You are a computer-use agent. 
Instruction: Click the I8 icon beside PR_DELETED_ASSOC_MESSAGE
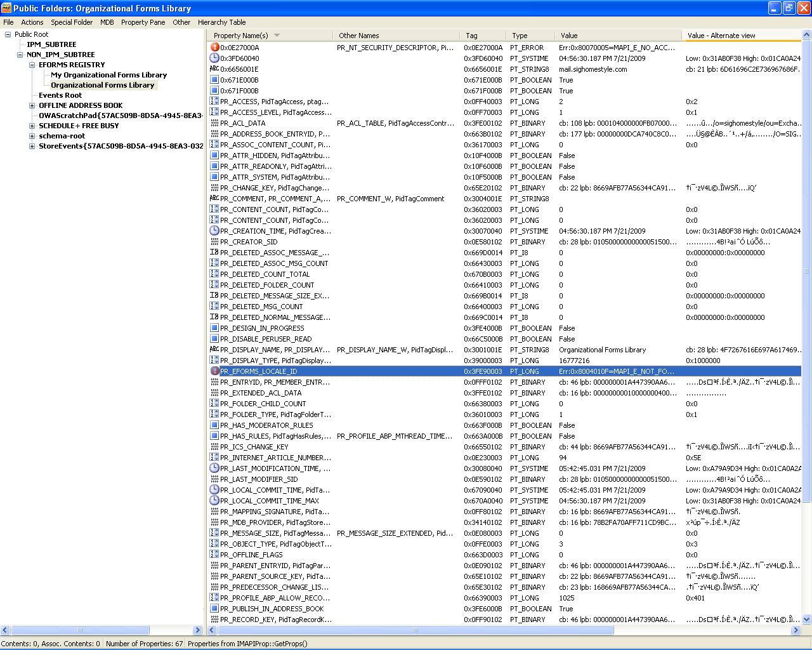pyautogui.click(x=214, y=253)
